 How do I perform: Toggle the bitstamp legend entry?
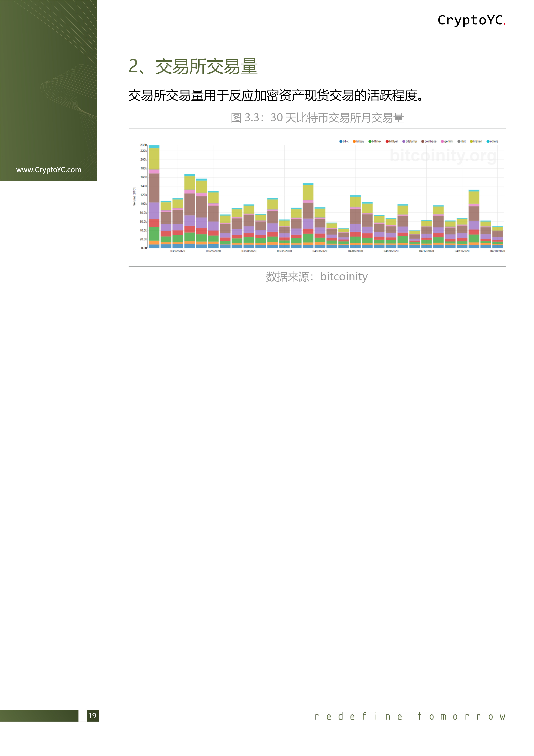[409, 141]
